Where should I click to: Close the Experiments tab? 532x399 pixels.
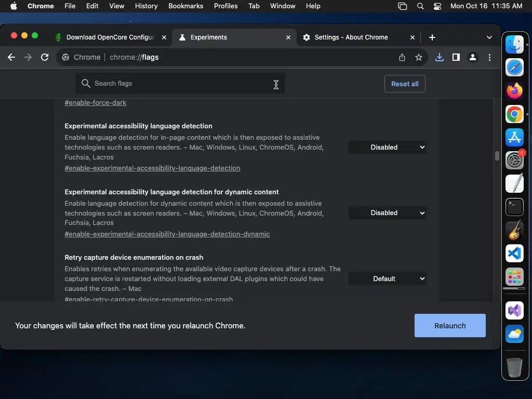tap(288, 37)
